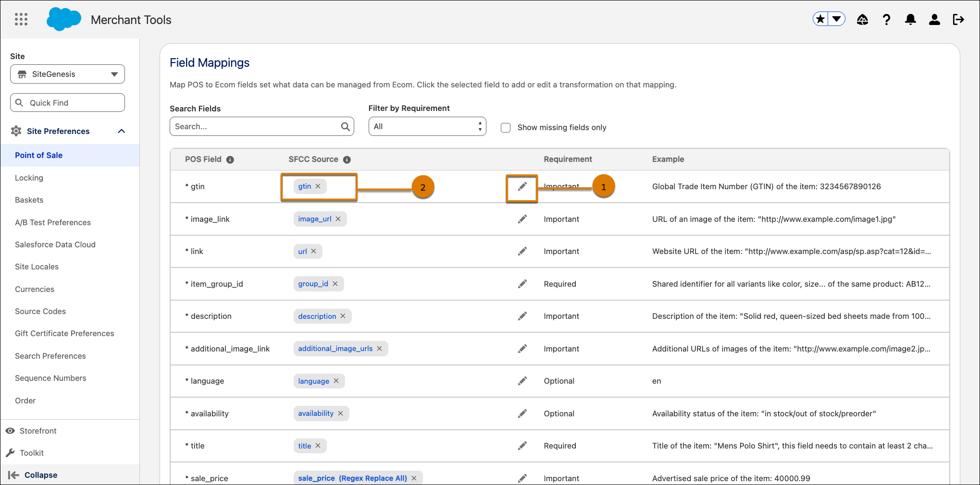Open Search Preferences

pos(50,356)
